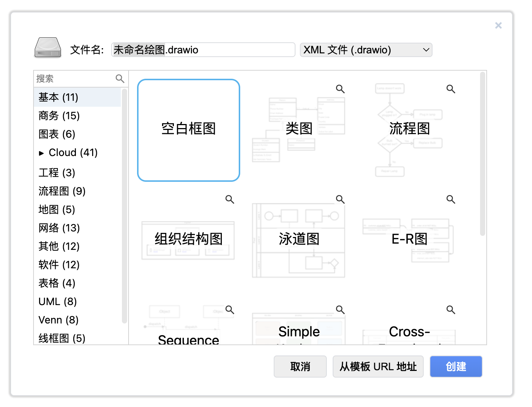Open the magnifier preview for 组织结构图
Viewport: 532px width, 407px height.
(230, 199)
